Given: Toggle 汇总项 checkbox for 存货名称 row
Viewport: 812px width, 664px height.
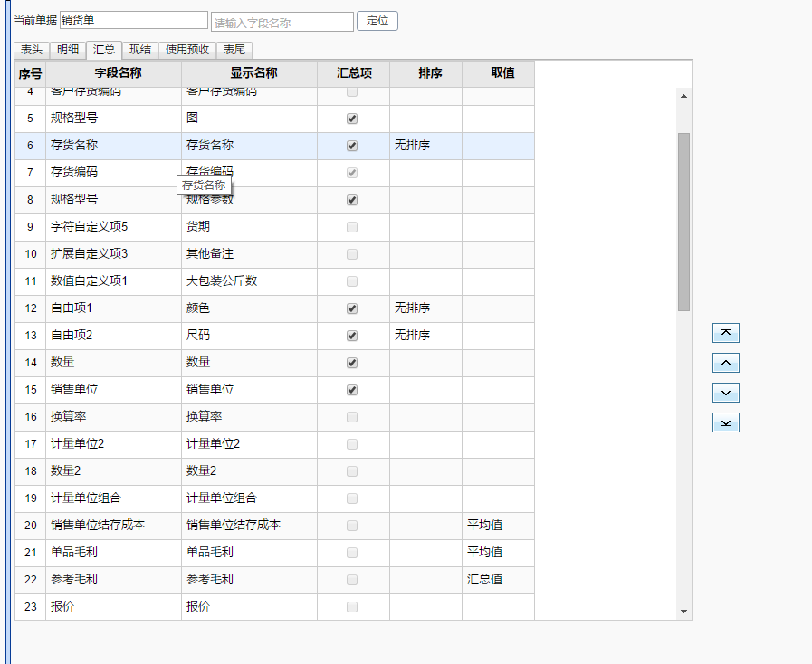Looking at the screenshot, I should [352, 146].
